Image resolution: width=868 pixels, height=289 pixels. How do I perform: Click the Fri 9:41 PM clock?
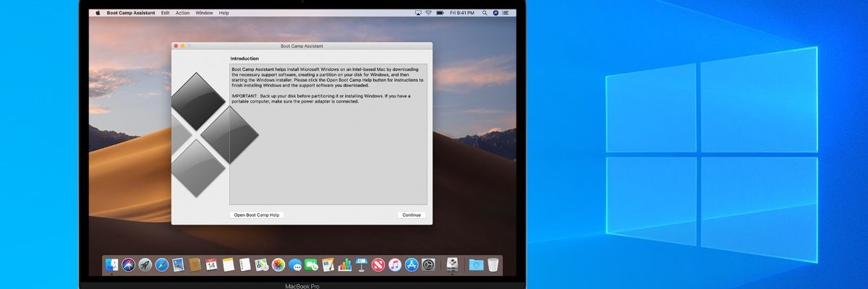tap(462, 13)
